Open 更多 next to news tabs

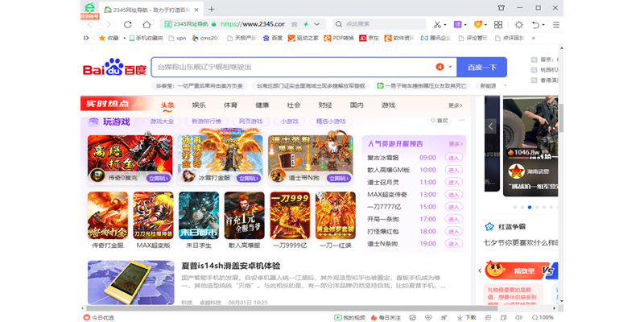point(456,105)
